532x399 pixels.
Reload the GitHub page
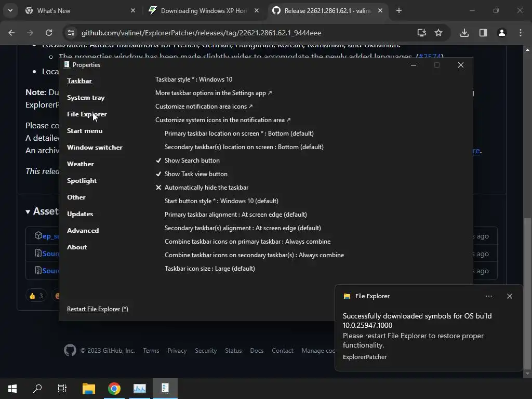tap(49, 33)
